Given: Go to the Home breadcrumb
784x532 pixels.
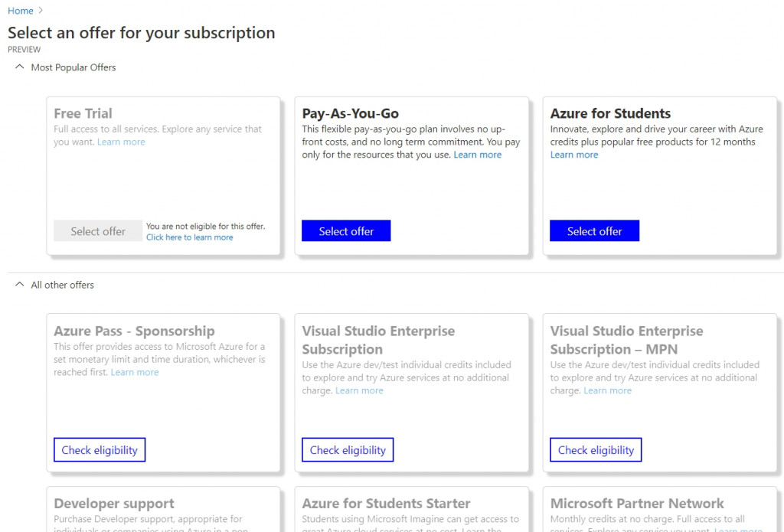Looking at the screenshot, I should (21, 11).
